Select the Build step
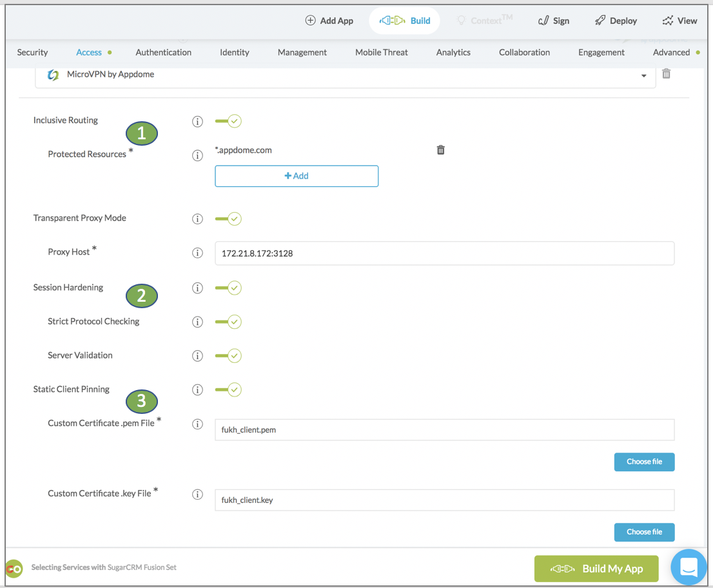The width and height of the screenshot is (713, 588). pyautogui.click(x=405, y=21)
